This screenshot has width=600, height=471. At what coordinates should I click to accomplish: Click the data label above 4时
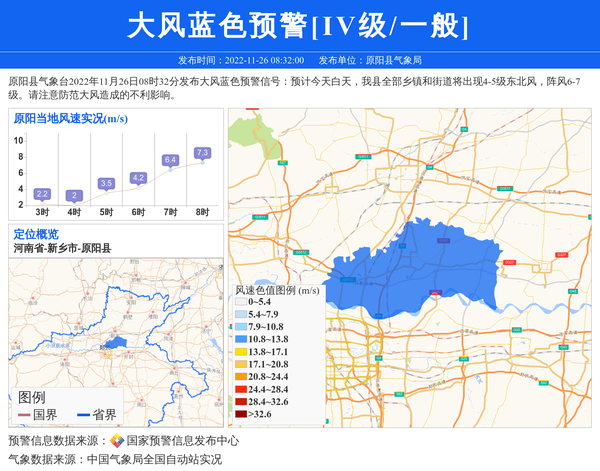tap(74, 195)
